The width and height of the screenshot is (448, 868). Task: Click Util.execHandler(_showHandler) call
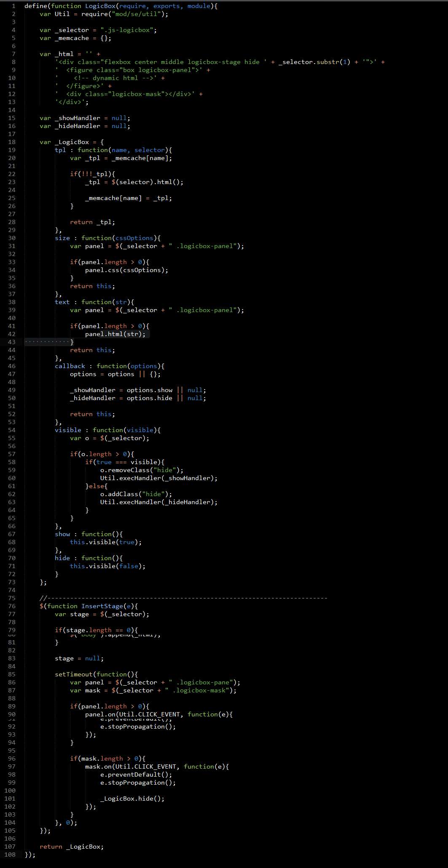(158, 478)
